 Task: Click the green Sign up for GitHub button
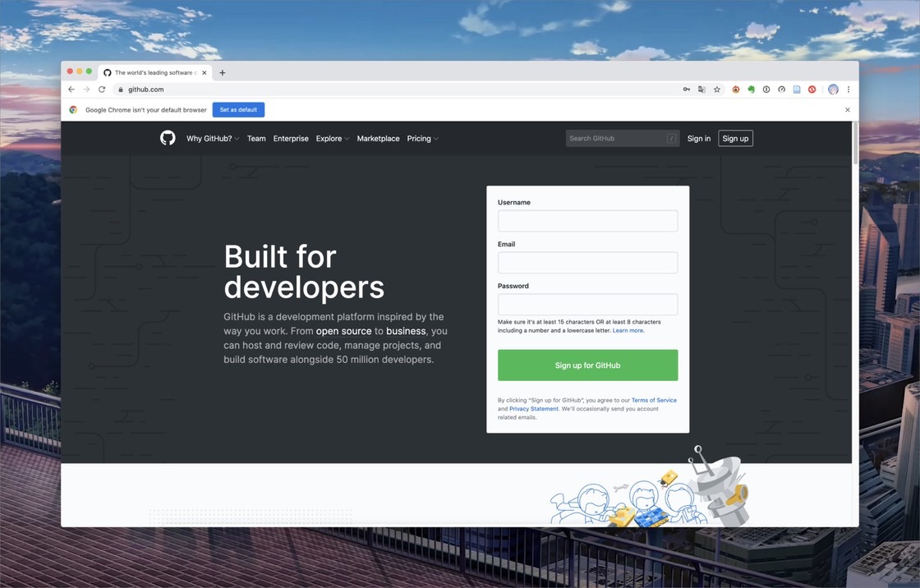(x=587, y=365)
